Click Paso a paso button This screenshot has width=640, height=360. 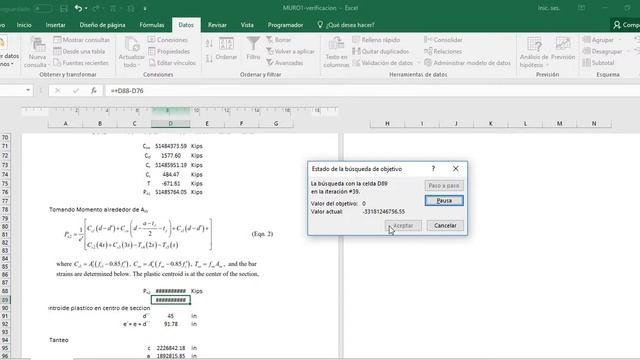coord(444,185)
